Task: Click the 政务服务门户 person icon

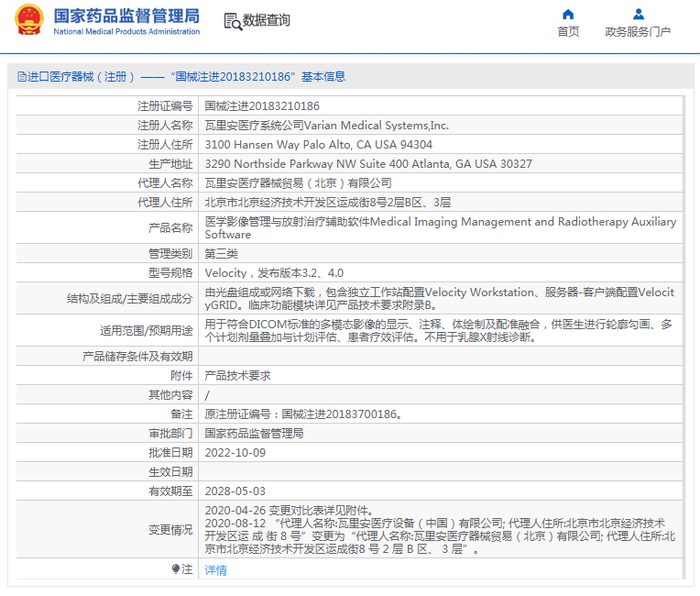Action: 639,15
